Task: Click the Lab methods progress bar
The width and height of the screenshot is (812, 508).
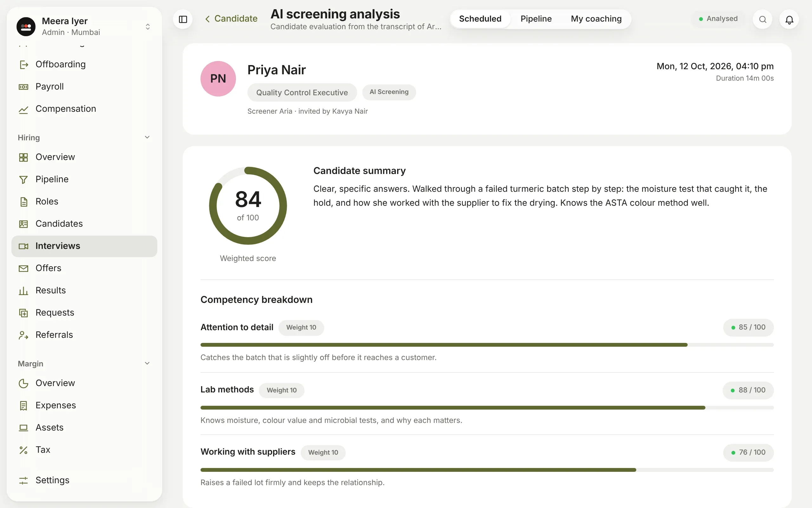Action: click(x=487, y=408)
